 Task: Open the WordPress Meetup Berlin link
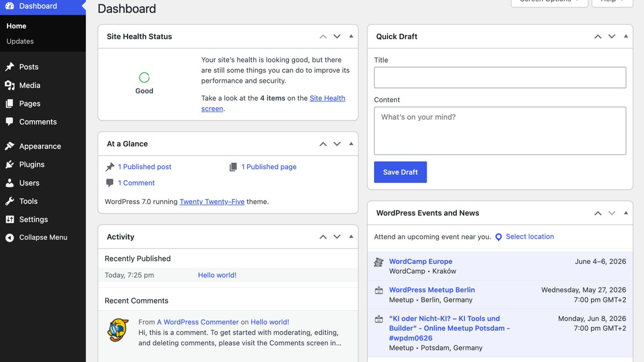pos(432,290)
